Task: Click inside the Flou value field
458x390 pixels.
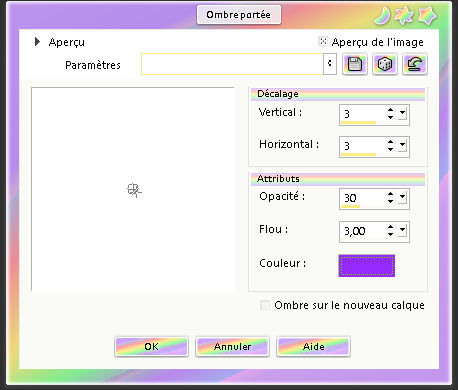Action: click(363, 231)
